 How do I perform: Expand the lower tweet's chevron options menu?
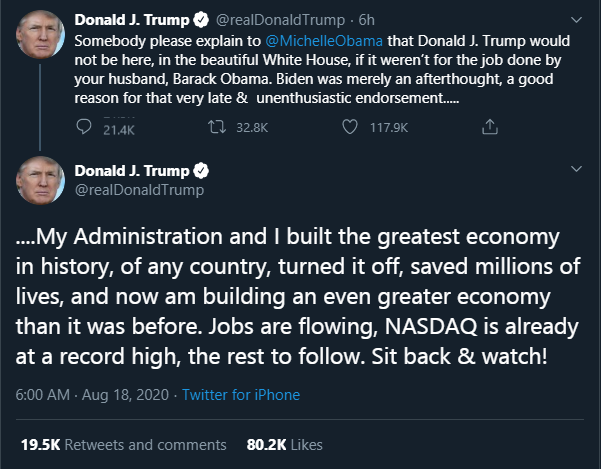tap(576, 170)
